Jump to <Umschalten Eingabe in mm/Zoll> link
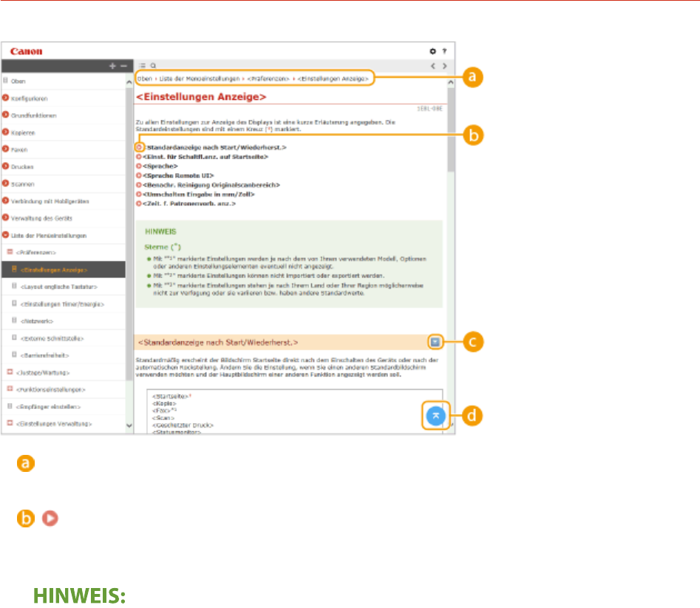The image size is (700, 608). coord(199,195)
